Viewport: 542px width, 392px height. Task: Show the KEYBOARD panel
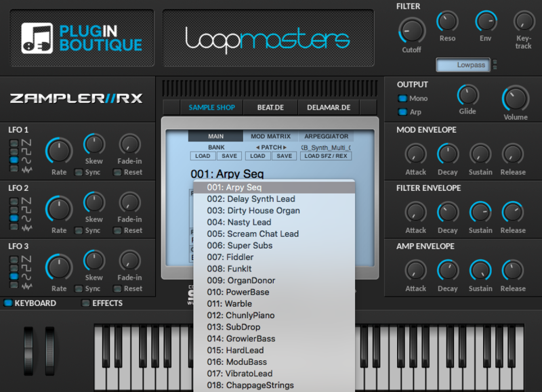tap(8, 303)
